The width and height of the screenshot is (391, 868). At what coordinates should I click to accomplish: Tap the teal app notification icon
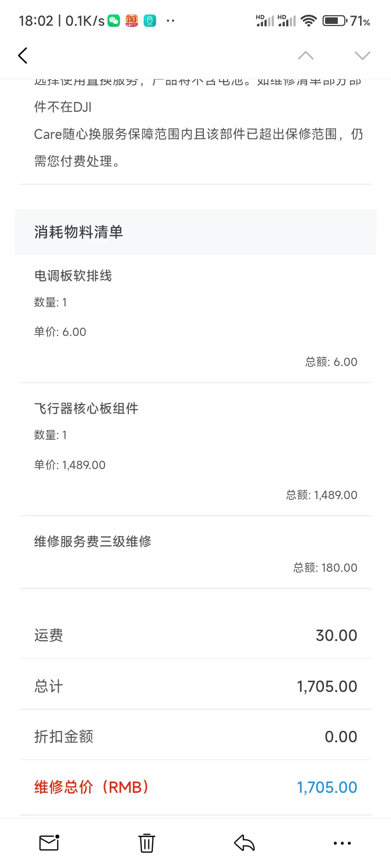(150, 21)
